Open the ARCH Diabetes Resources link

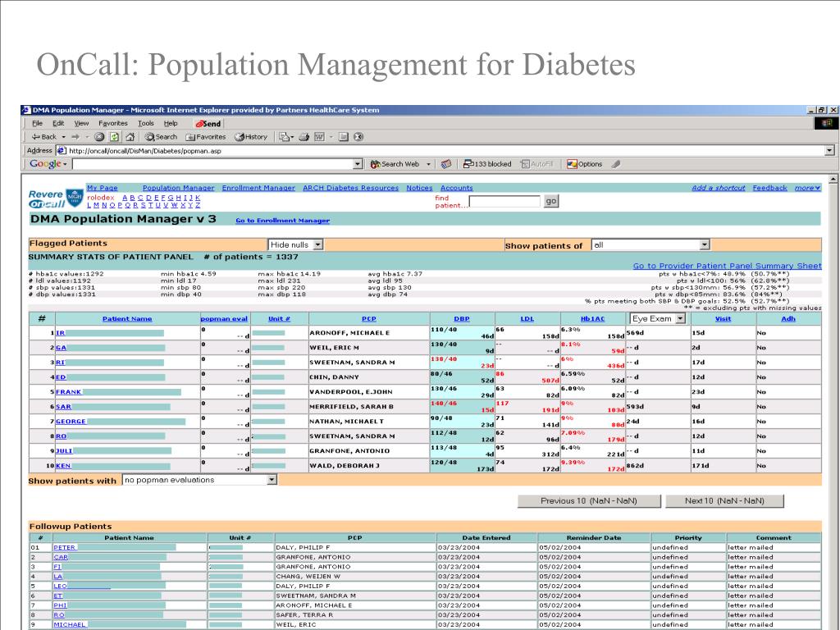(350, 188)
